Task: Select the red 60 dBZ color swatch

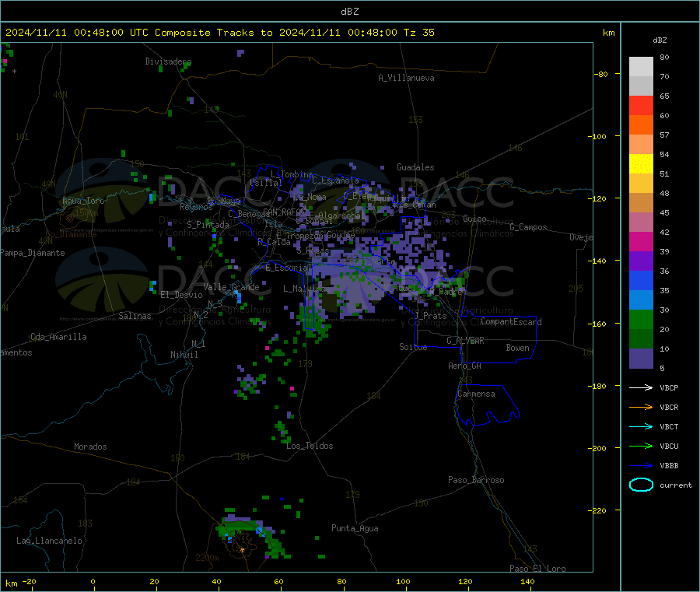Action: pos(641,105)
